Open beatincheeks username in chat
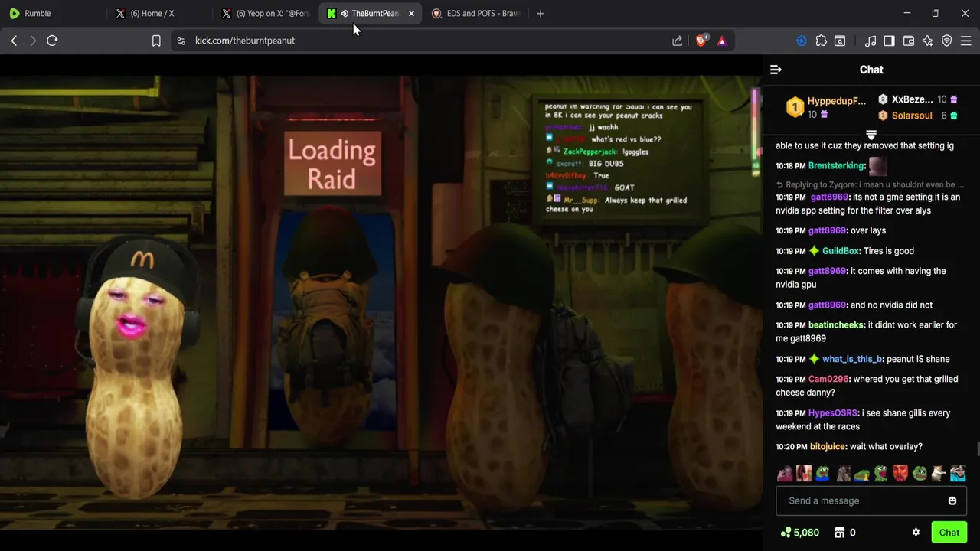The image size is (980, 551). click(x=836, y=325)
